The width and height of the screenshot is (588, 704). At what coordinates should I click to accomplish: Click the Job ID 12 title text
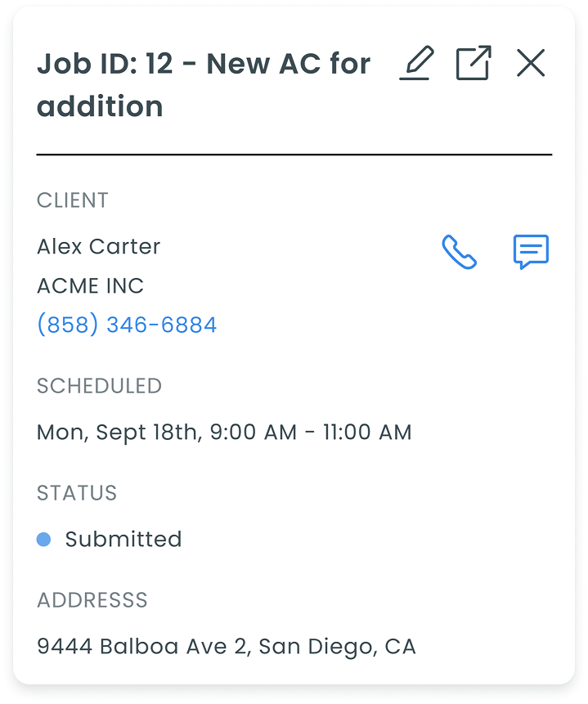coord(203,84)
